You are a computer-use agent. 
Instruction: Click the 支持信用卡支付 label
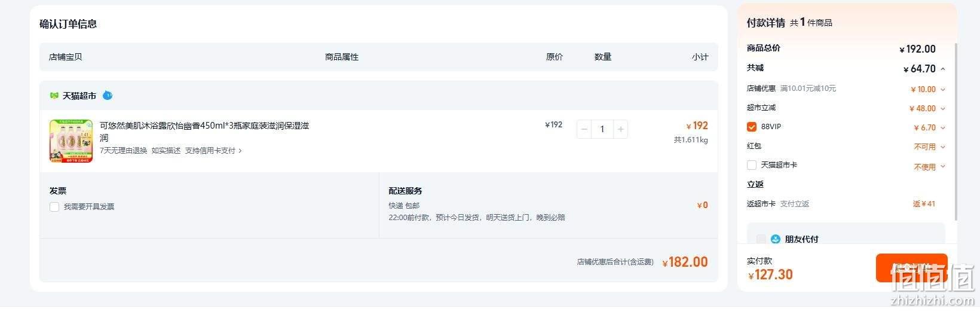(210, 151)
